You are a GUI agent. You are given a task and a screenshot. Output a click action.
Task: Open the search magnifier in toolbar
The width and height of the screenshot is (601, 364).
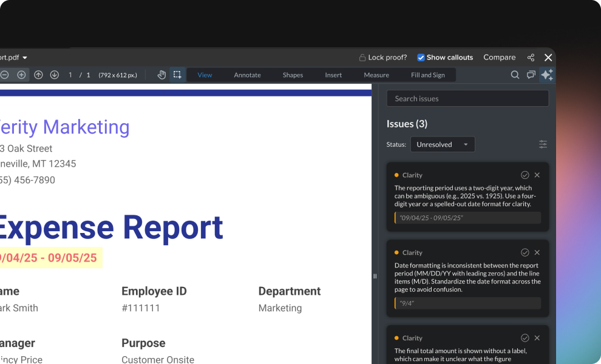pyautogui.click(x=515, y=75)
